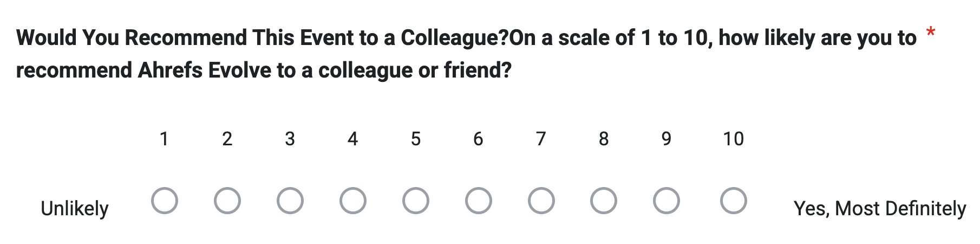Choose rating 2 radio button
The image size is (980, 244).
[x=227, y=201]
